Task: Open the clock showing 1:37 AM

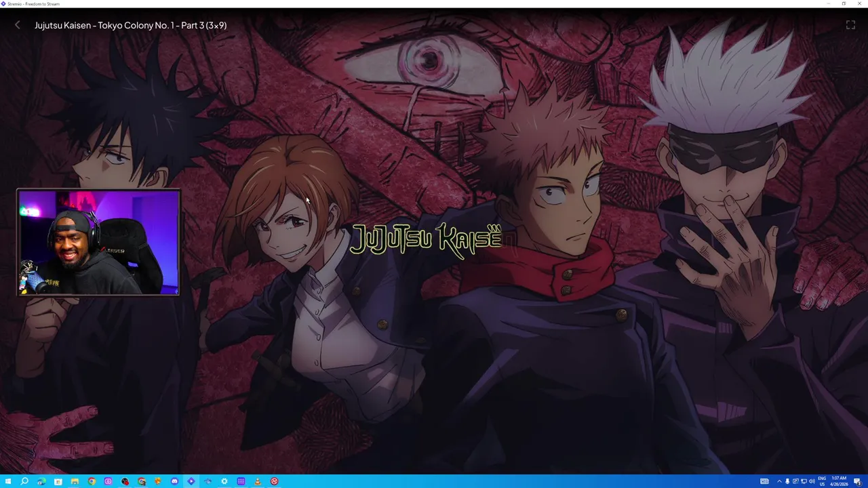Action: click(839, 481)
